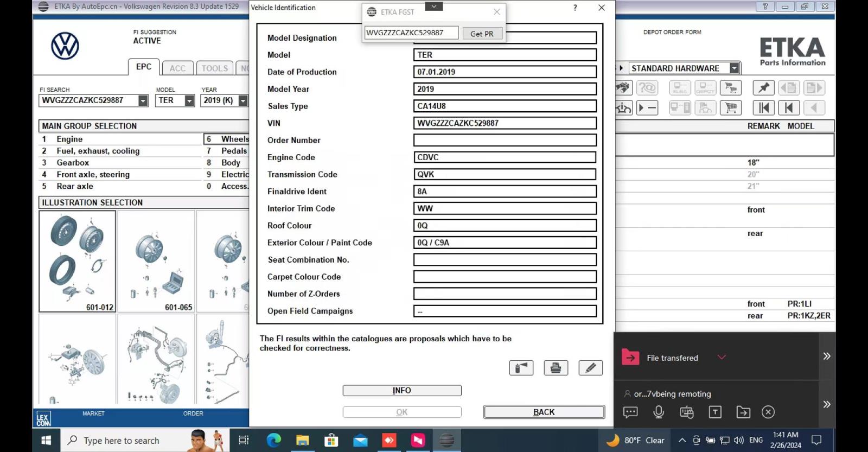This screenshot has width=868, height=452.
Task: Click the Volkswagen logo
Action: click(x=65, y=46)
